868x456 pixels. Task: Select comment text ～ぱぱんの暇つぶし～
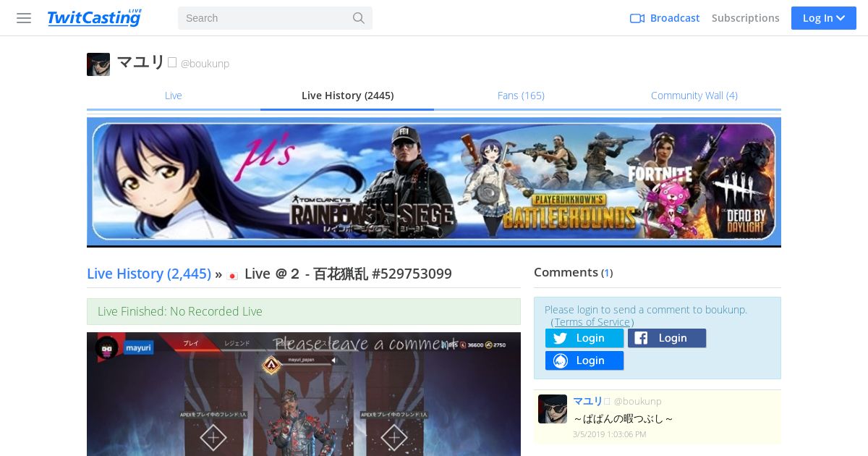click(624, 418)
